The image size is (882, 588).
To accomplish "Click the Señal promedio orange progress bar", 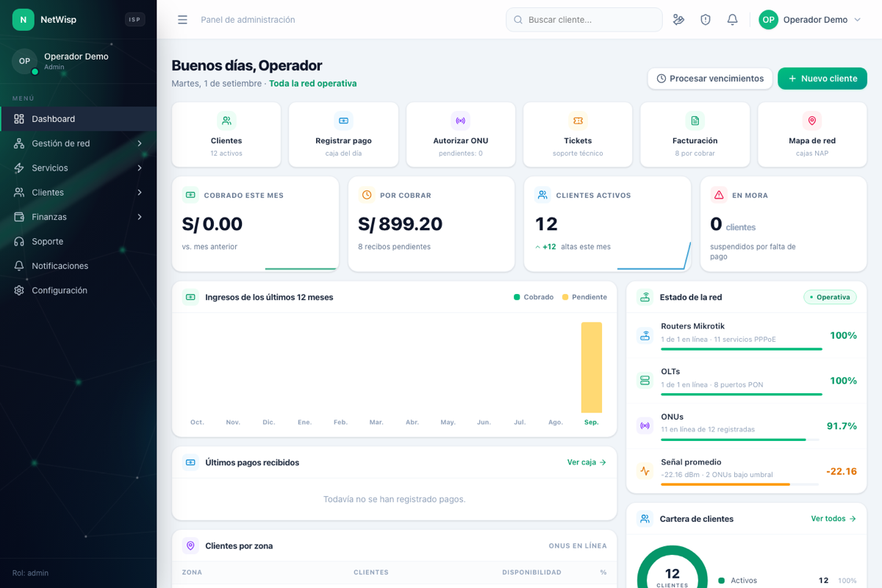I will tap(740, 484).
